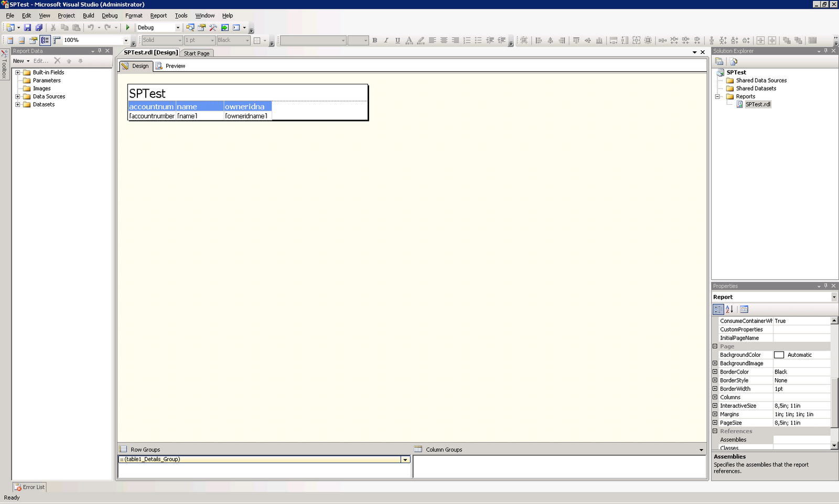Click the Align Text Center icon
Screen dimensions: 839x504
444,40
